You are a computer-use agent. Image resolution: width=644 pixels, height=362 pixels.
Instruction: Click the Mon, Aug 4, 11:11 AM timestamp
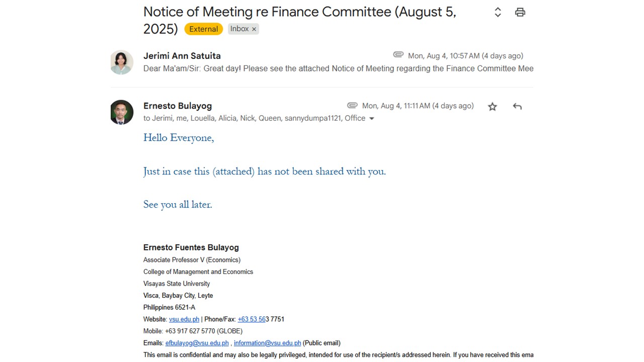point(418,106)
